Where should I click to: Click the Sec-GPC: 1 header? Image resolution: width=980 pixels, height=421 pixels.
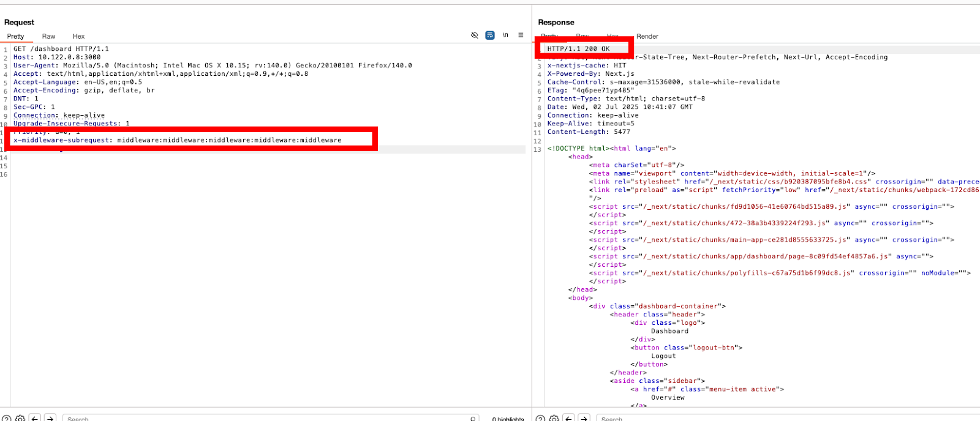pyautogui.click(x=34, y=107)
